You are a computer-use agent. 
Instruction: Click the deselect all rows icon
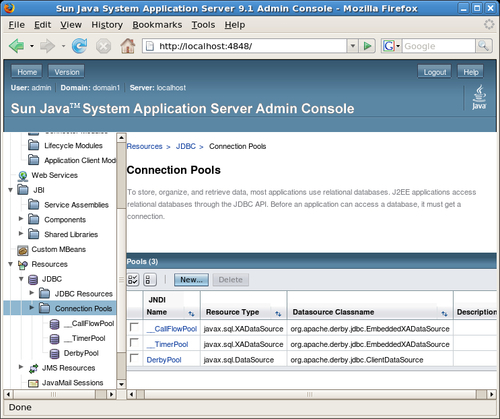150,279
